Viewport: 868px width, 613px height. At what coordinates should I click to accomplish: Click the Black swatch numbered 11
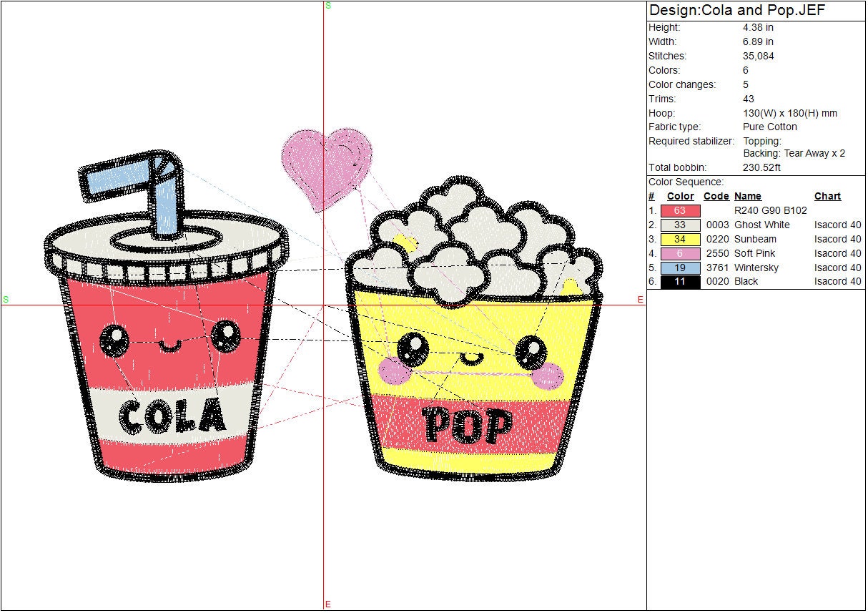pyautogui.click(x=680, y=282)
